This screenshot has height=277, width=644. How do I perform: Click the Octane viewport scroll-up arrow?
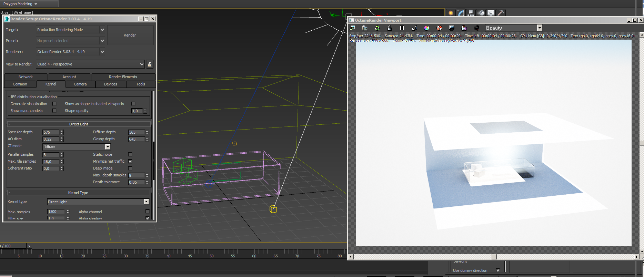pyautogui.click(x=642, y=35)
